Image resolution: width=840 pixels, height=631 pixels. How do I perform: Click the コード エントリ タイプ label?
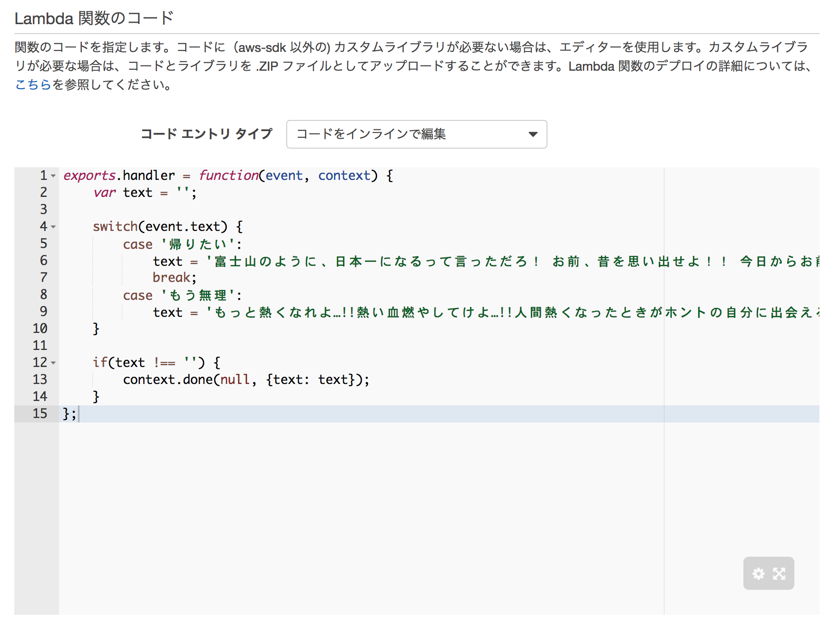(207, 134)
